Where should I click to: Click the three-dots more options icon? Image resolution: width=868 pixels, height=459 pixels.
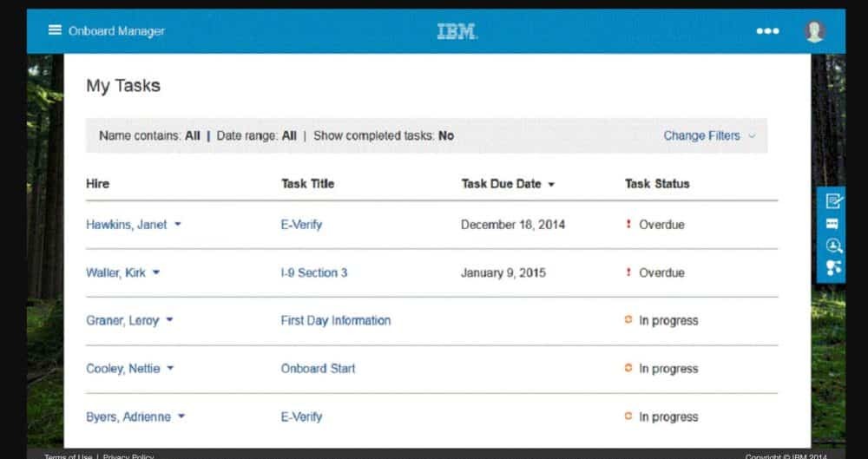coord(767,31)
